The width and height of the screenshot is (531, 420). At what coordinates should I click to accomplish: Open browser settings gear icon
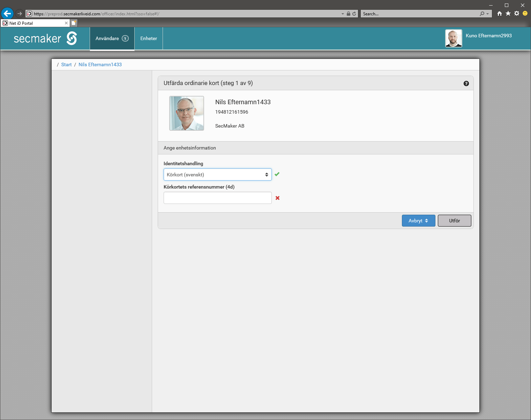(x=517, y=14)
